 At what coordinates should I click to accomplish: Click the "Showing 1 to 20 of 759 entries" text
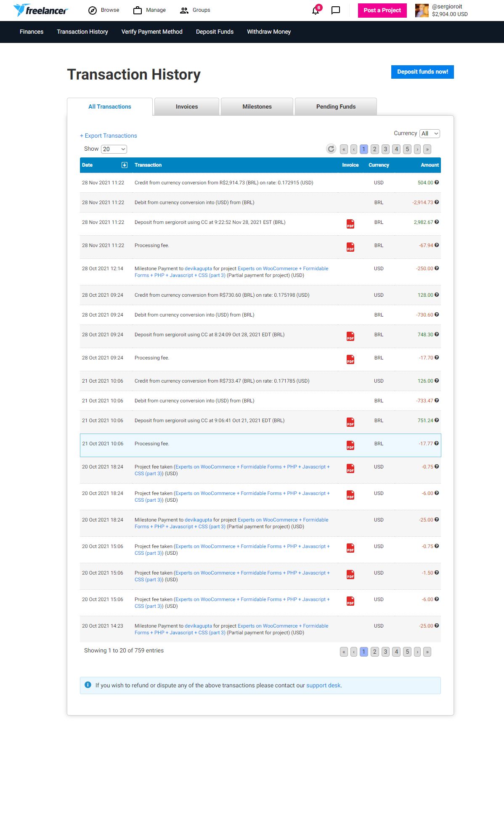coord(124,650)
